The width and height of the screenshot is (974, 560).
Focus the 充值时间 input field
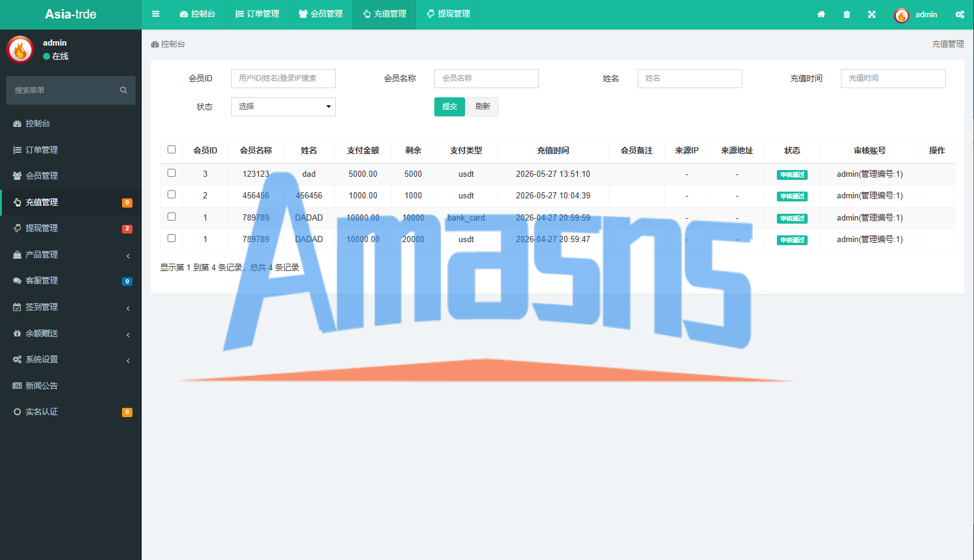pyautogui.click(x=893, y=78)
